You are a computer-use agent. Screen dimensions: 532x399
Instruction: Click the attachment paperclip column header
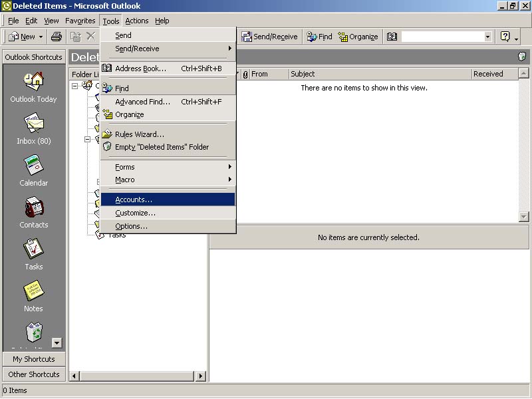coord(245,74)
